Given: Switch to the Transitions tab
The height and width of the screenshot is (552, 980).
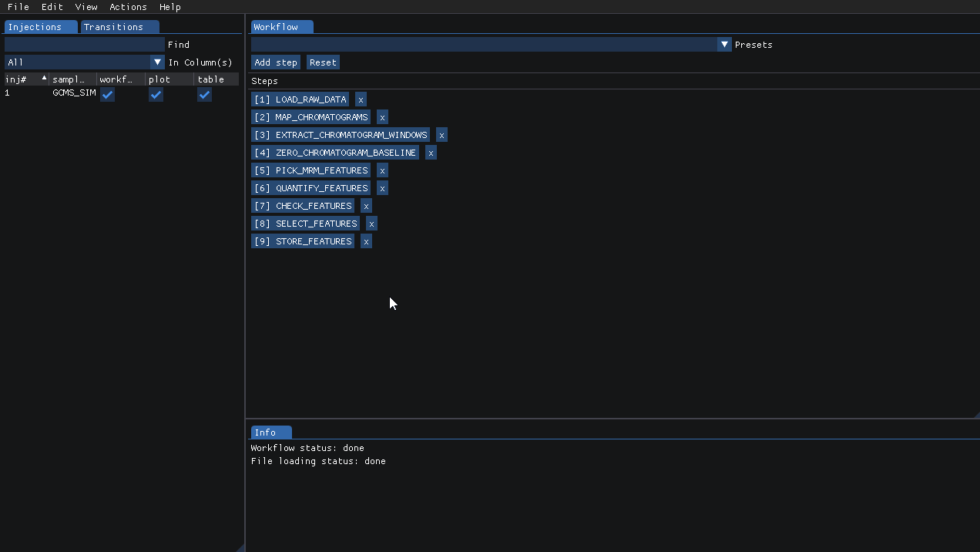Looking at the screenshot, I should click(120, 27).
